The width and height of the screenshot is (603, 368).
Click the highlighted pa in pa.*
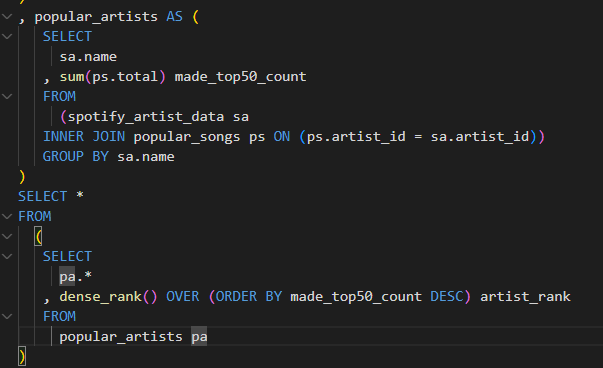click(x=67, y=277)
